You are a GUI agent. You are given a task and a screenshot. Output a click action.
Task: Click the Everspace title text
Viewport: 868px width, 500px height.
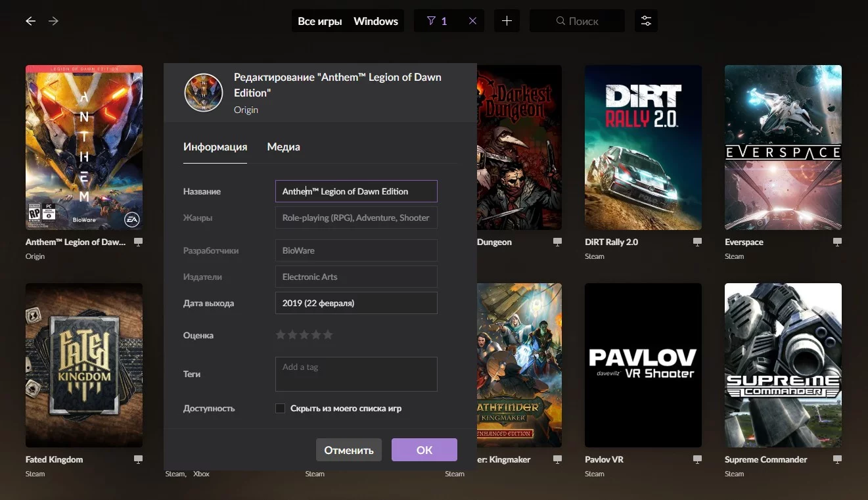pos(744,242)
